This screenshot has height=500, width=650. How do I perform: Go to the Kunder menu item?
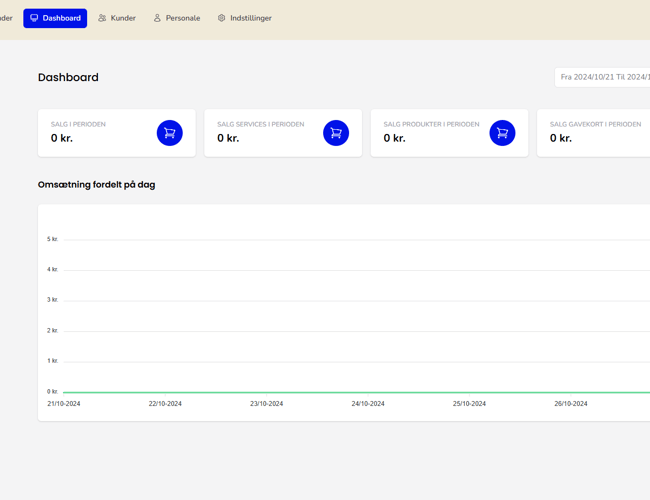[117, 18]
